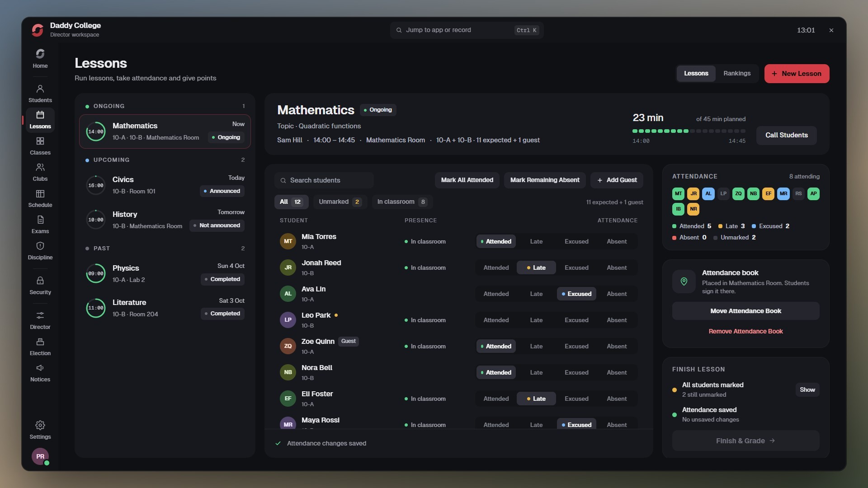Open the History upcoming lesson
Image resolution: width=868 pixels, height=488 pixels.
pyautogui.click(x=165, y=220)
